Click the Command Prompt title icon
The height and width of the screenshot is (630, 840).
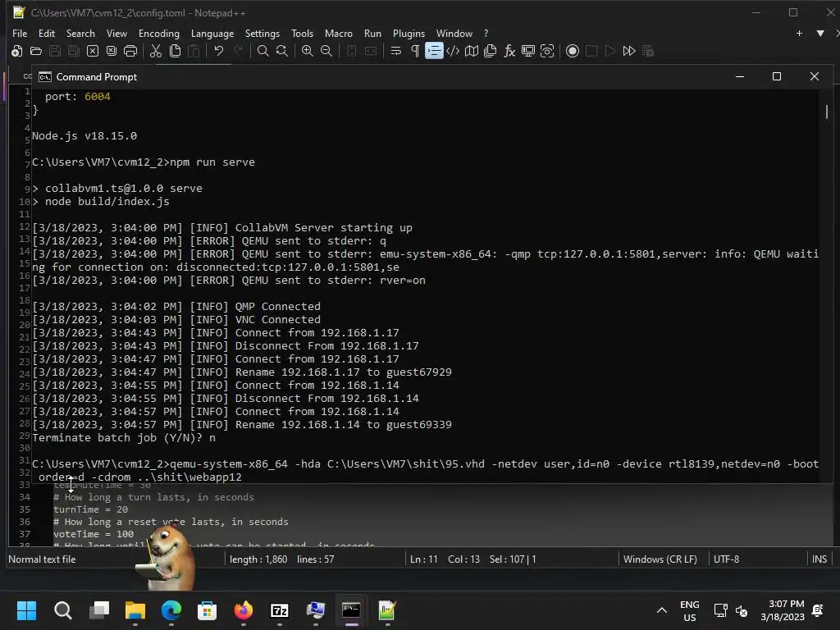coord(45,76)
